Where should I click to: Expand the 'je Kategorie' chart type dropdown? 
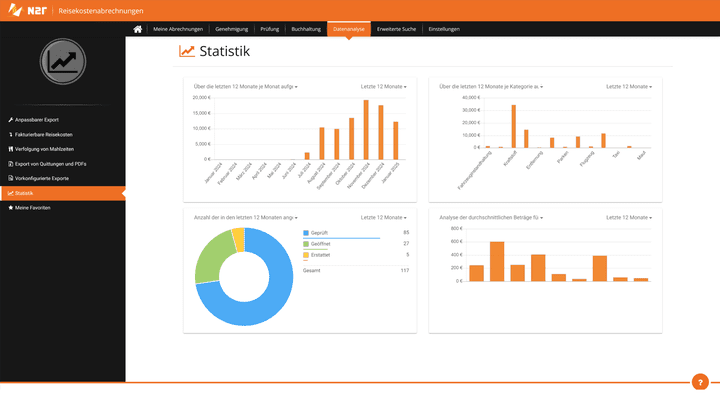[492, 87]
